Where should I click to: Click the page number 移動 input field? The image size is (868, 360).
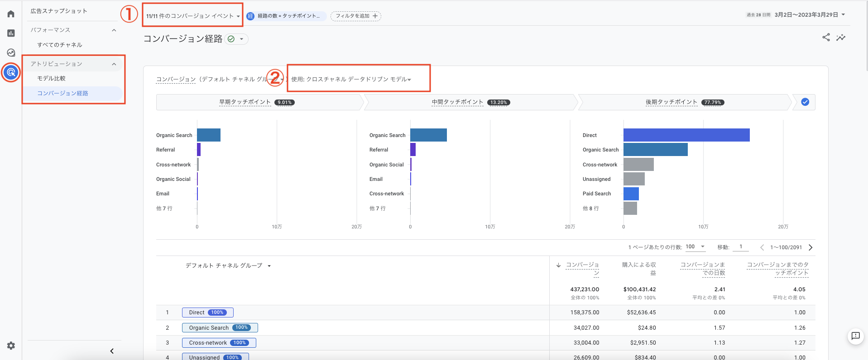coord(741,247)
